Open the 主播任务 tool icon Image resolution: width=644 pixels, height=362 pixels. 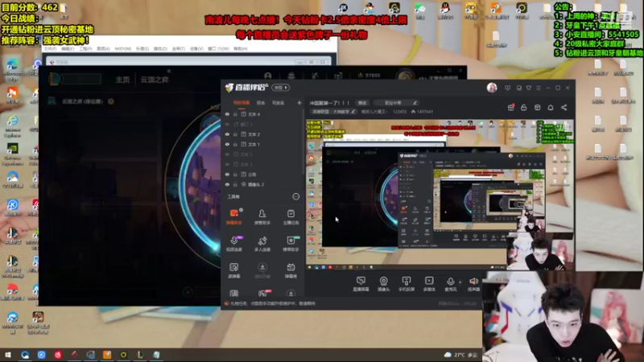pos(291,216)
